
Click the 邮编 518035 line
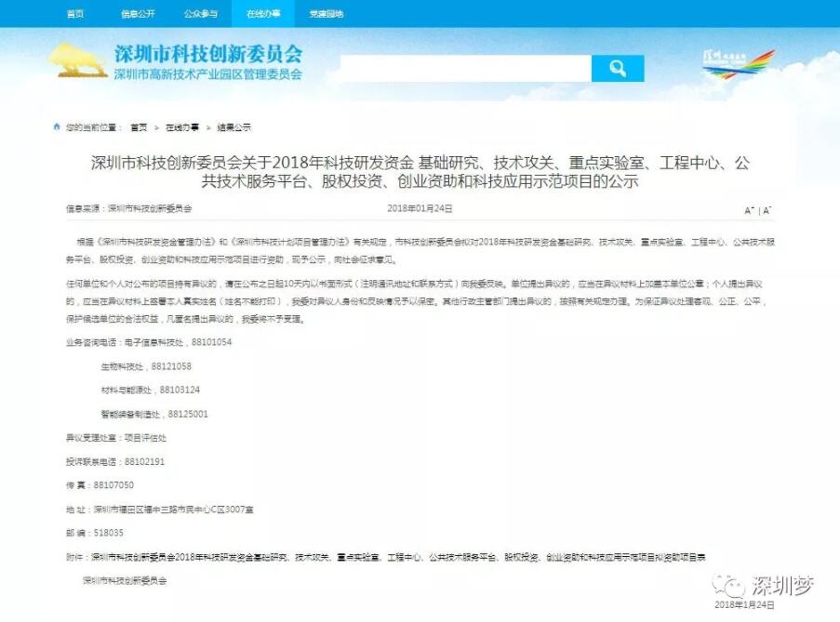coord(94,533)
